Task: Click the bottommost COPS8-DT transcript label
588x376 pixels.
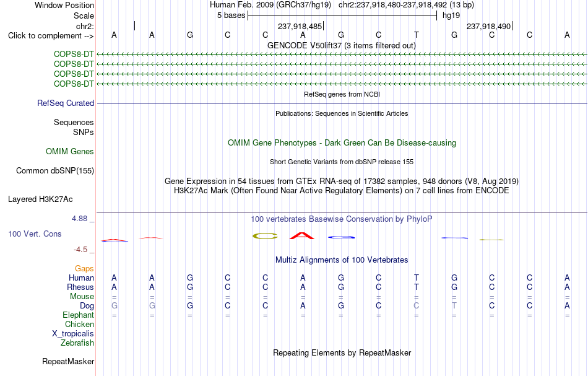Action: click(74, 84)
